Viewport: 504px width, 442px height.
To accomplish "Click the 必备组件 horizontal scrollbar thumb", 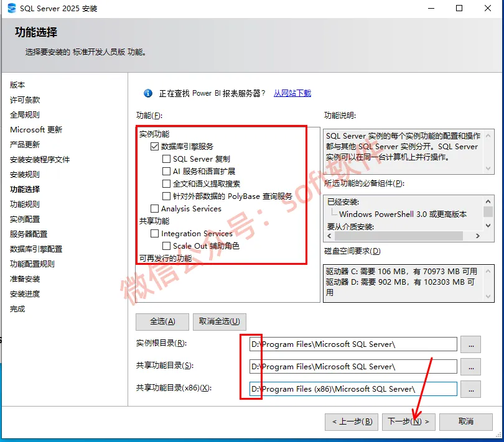I will pos(399,236).
